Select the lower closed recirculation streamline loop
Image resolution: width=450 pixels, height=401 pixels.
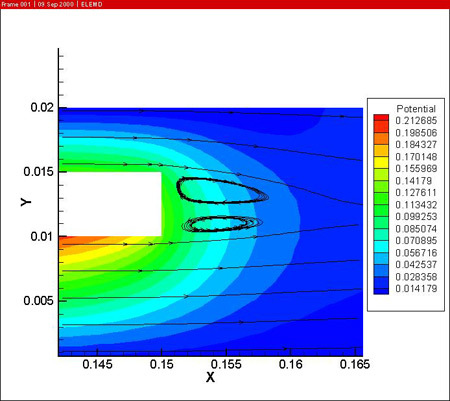pyautogui.click(x=222, y=224)
